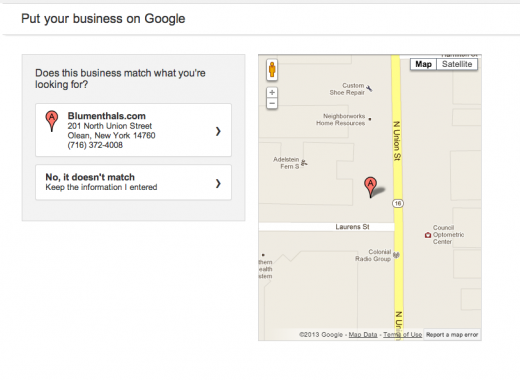
Task: Click Council Optometric Center map icon
Action: click(x=428, y=235)
